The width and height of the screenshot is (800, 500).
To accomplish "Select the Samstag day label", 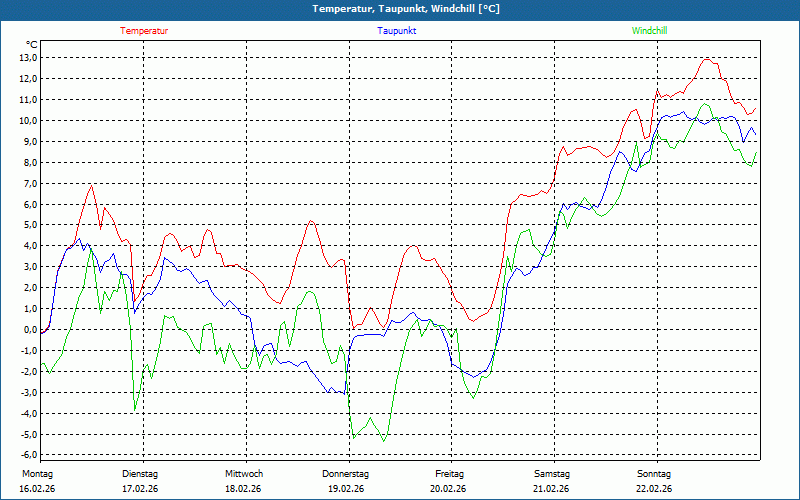I will (552, 473).
